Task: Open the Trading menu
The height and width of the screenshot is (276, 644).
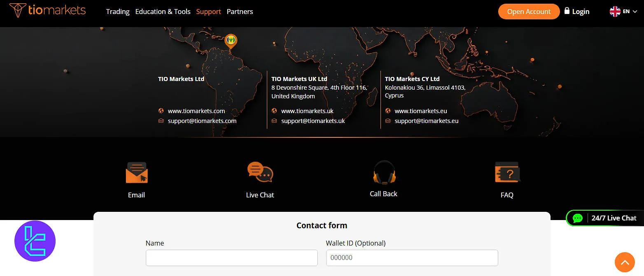Action: [117, 12]
